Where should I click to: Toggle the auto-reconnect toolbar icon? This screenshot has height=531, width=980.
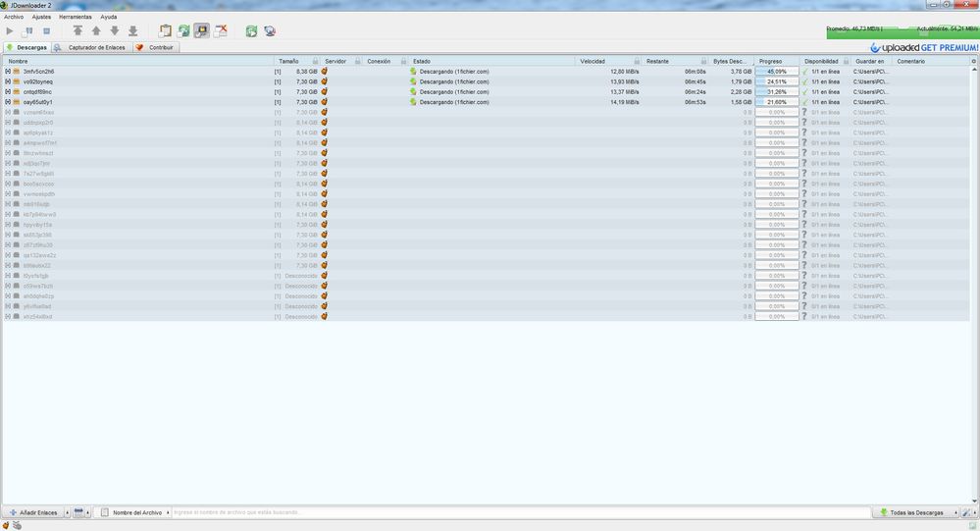[x=183, y=31]
